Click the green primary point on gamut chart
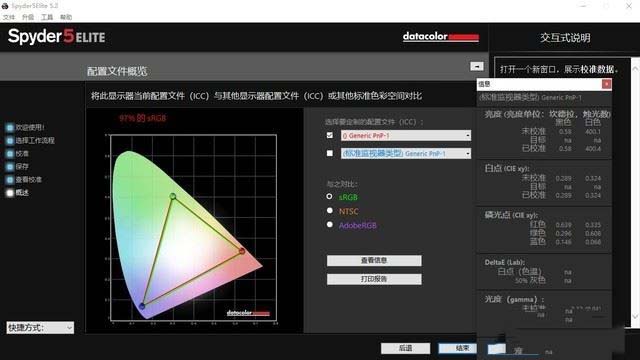Screen dimensions: 640x360 pos(173,197)
